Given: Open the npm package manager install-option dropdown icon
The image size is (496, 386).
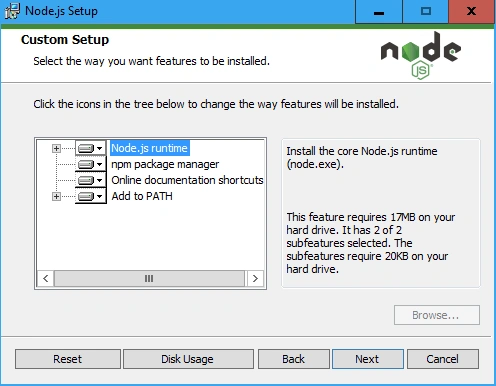Looking at the screenshot, I should pos(91,164).
